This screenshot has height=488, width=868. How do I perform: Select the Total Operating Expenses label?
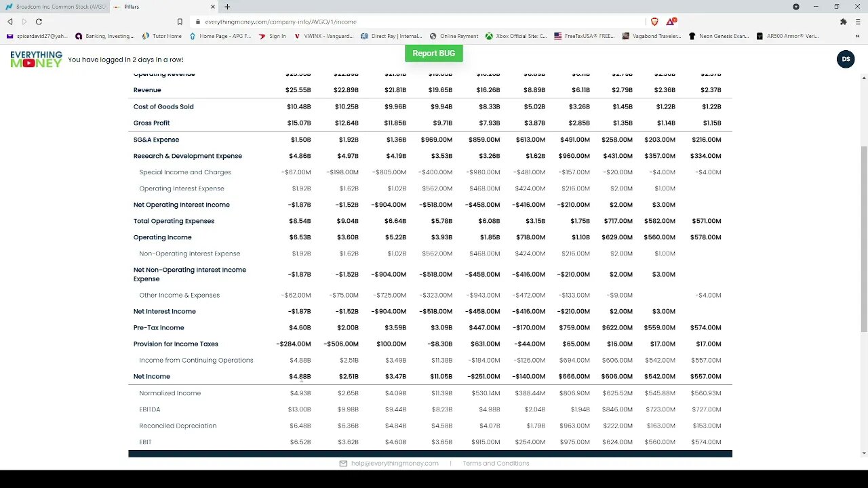point(174,221)
